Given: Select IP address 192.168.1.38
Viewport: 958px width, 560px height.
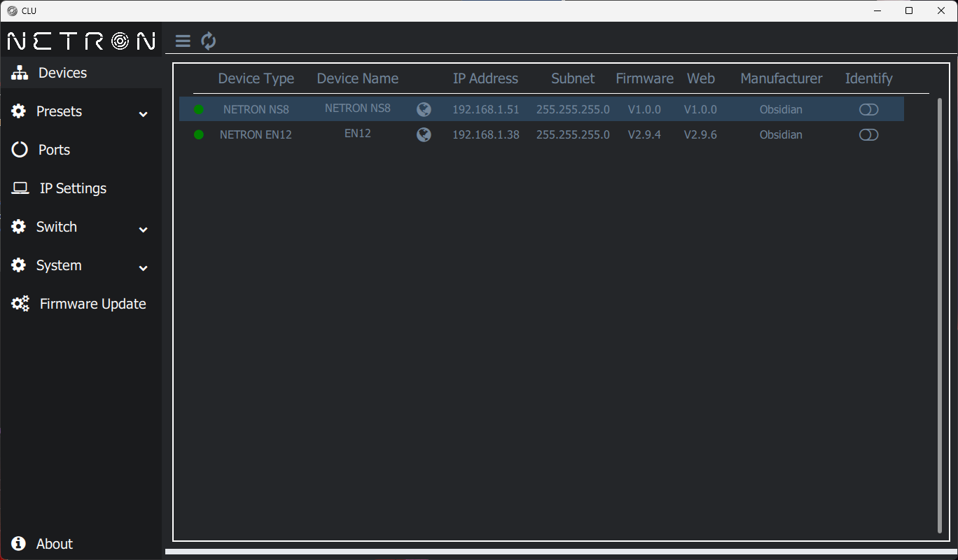Looking at the screenshot, I should (x=486, y=134).
